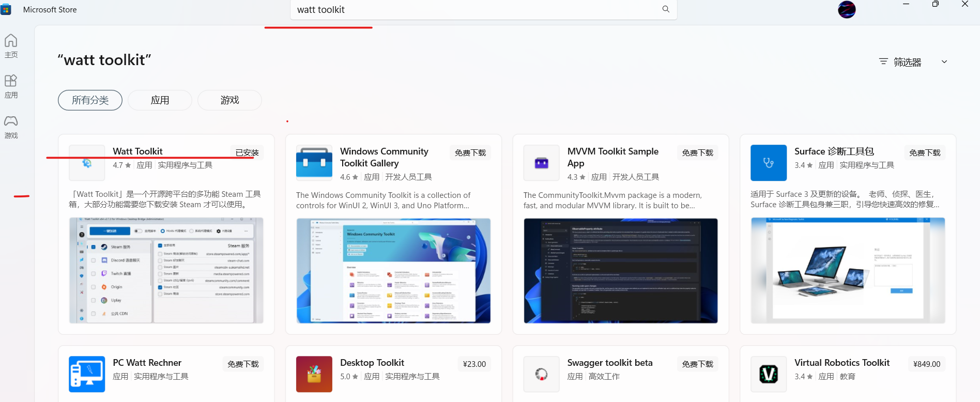This screenshot has height=402, width=980.
Task: Click the 高效工作 label under Swagger toolkit beta
Action: pos(604,377)
